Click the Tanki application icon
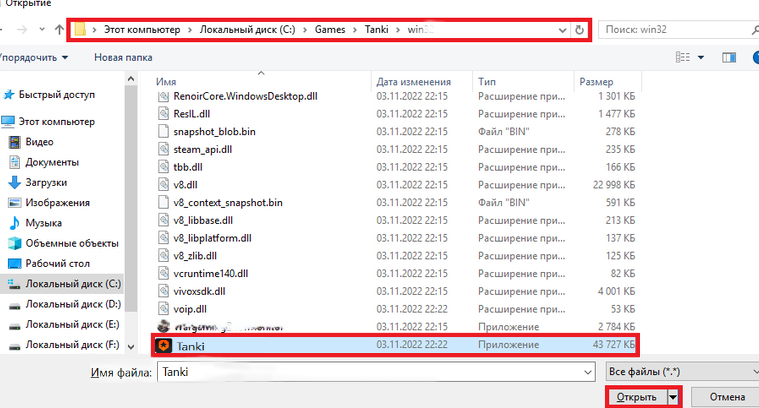Screen dimensions: 759x408 tap(164, 346)
